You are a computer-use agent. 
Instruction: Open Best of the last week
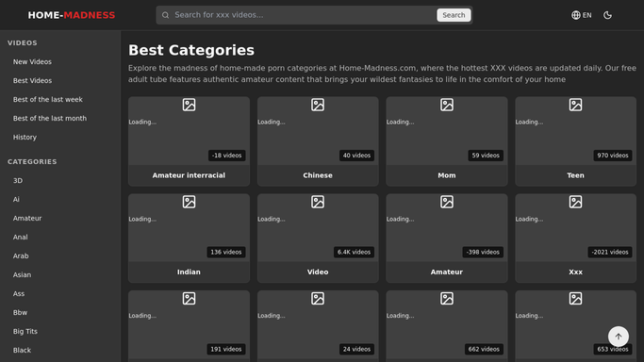[48, 99]
